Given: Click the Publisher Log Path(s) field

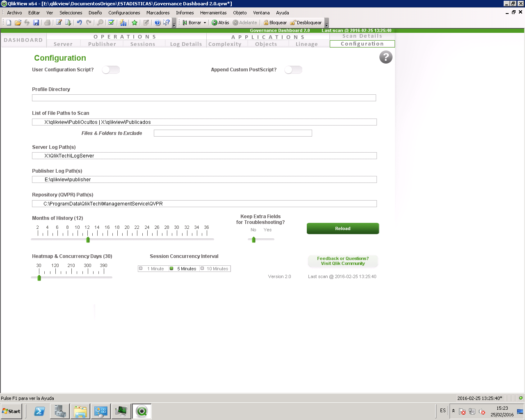Looking at the screenshot, I should (x=204, y=179).
